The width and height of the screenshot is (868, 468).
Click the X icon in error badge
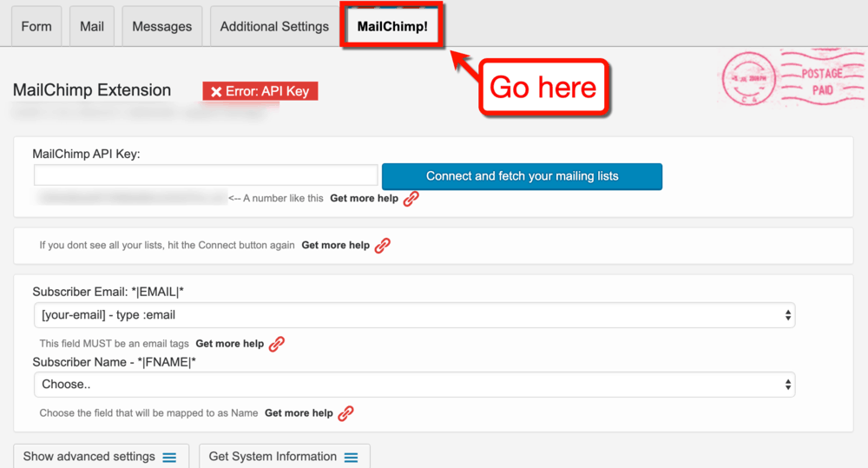tap(216, 92)
